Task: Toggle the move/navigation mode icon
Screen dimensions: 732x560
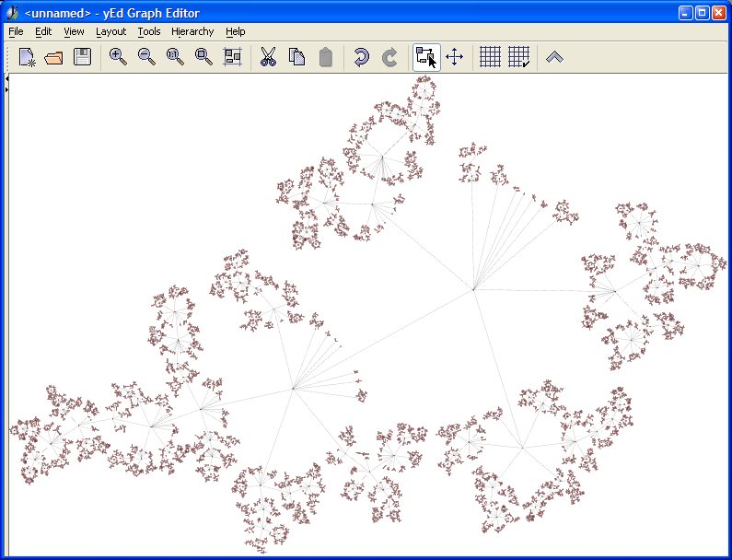Action: coord(454,57)
